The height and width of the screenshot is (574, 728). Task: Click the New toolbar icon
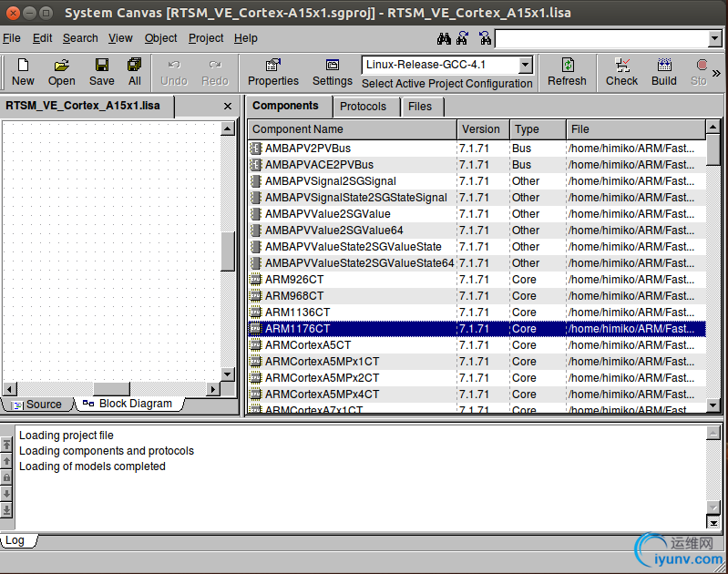(x=23, y=73)
